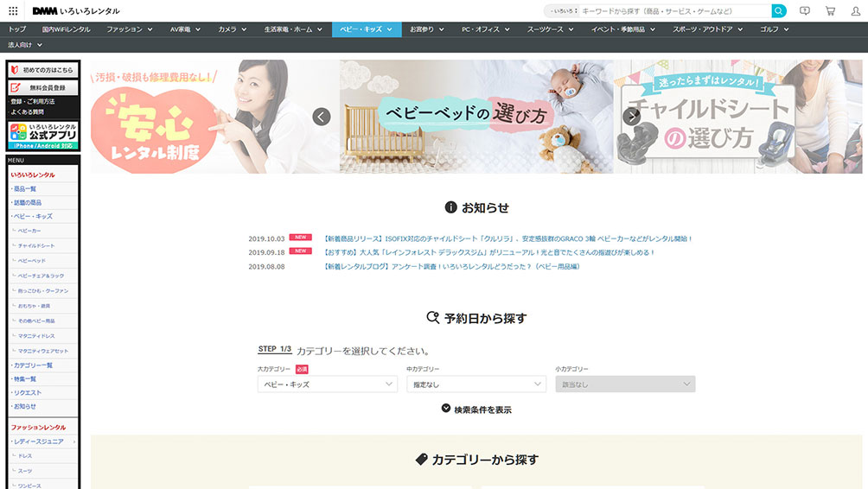Image resolution: width=868 pixels, height=489 pixels.
Task: Open the ベビー・キッズ nav tab
Action: point(367,29)
